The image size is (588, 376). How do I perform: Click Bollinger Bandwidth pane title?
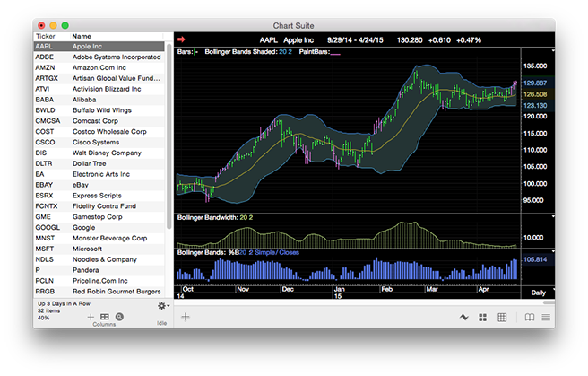[x=215, y=217]
